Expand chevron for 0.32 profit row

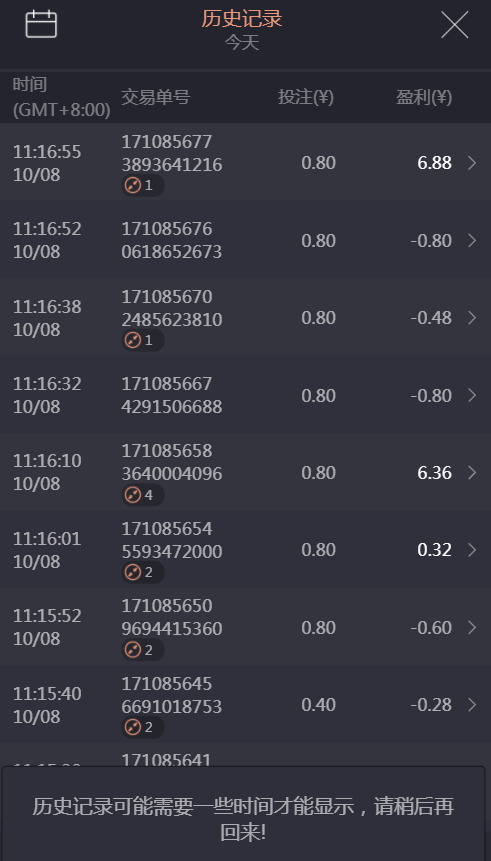(472, 550)
